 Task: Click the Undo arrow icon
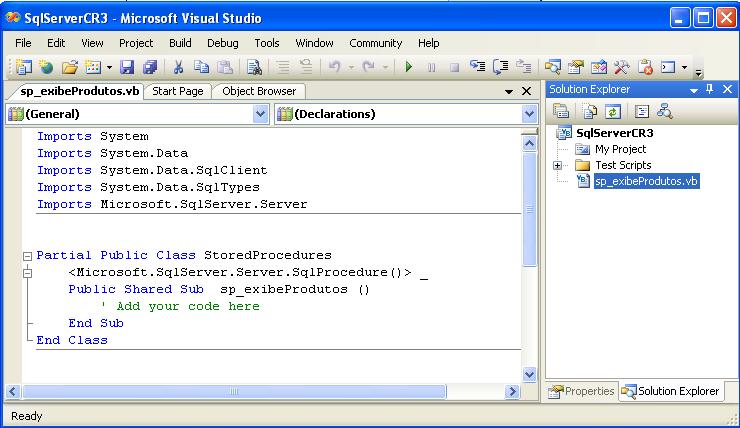(x=335, y=67)
